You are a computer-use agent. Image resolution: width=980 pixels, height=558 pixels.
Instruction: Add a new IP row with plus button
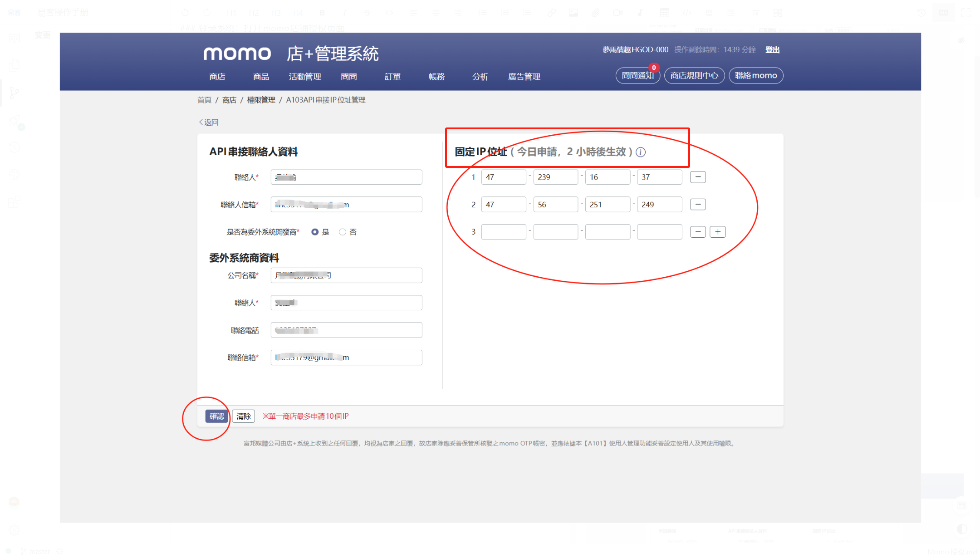click(x=718, y=232)
